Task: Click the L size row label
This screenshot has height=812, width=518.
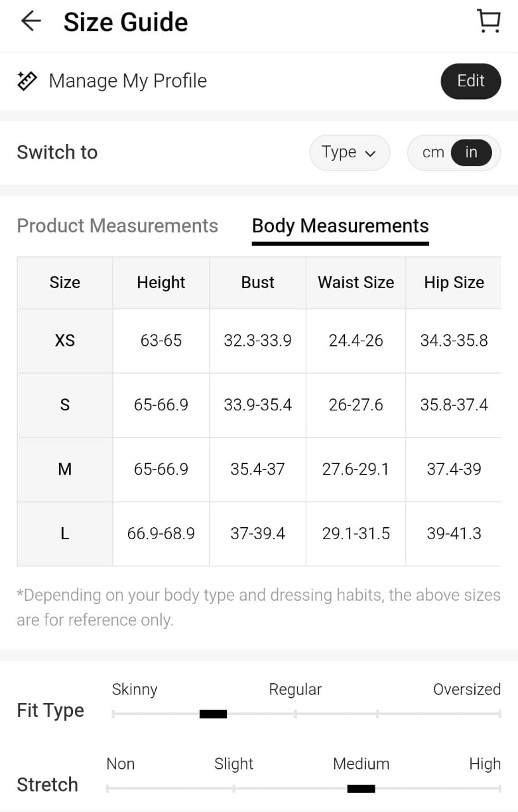Action: [65, 534]
